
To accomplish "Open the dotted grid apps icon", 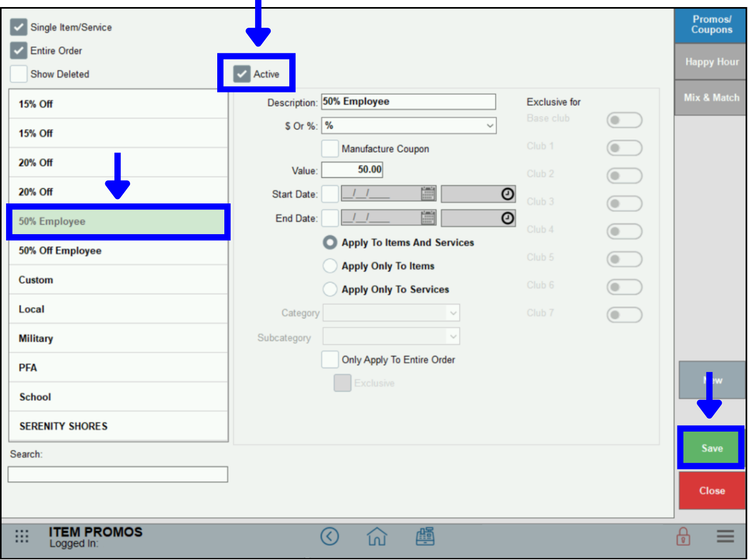I will [x=22, y=536].
